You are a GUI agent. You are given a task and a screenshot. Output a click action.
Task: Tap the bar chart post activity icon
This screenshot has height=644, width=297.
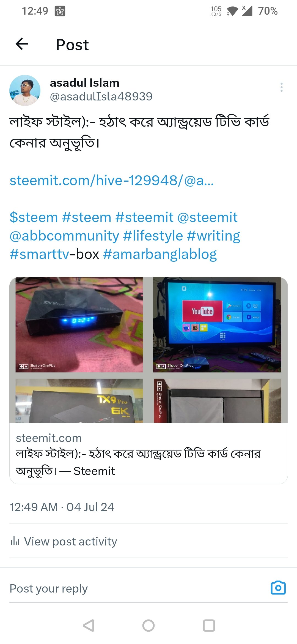pos(15,541)
